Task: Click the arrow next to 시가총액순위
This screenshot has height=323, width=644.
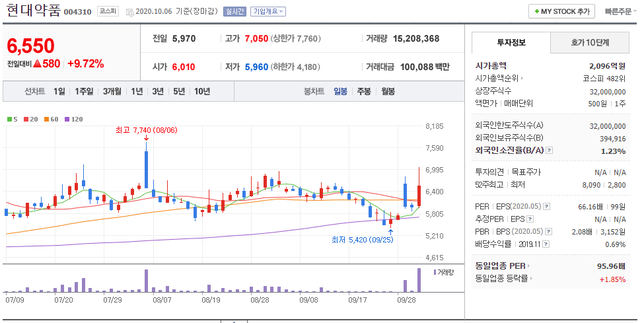Action: 522,78
